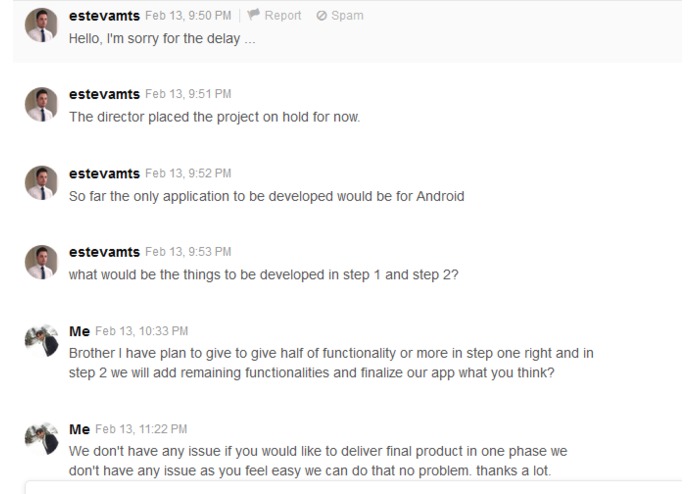Click the timestamp Feb 13, 9:51 PM
695x494 pixels.
[188, 94]
